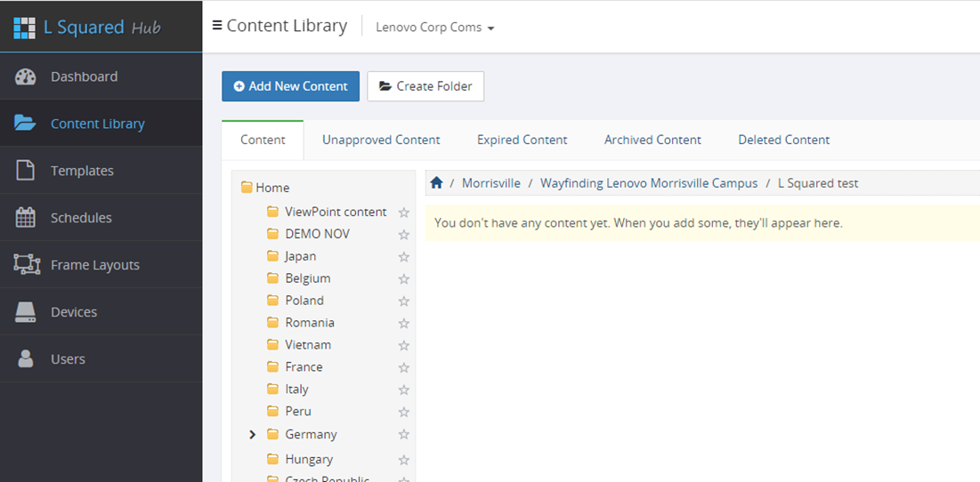980x482 pixels.
Task: Click the Japan folder icon
Action: point(272,256)
